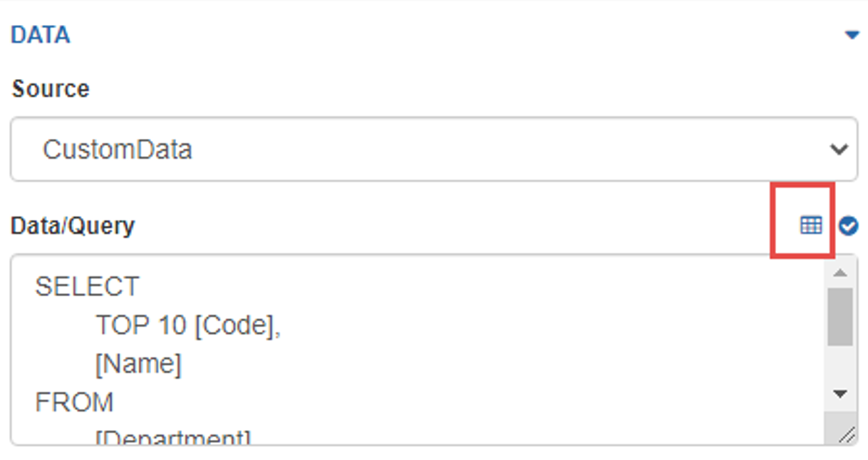Place cursor on the [Name] line
The height and width of the screenshot is (460, 868).
click(138, 365)
